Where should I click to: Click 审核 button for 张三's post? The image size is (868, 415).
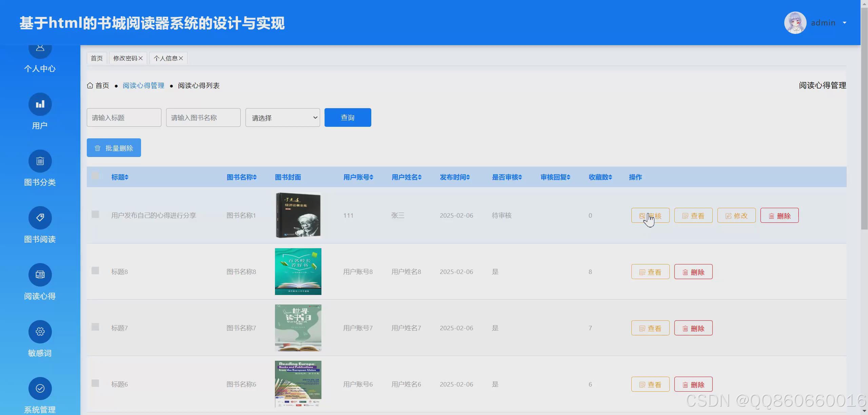[x=650, y=216]
